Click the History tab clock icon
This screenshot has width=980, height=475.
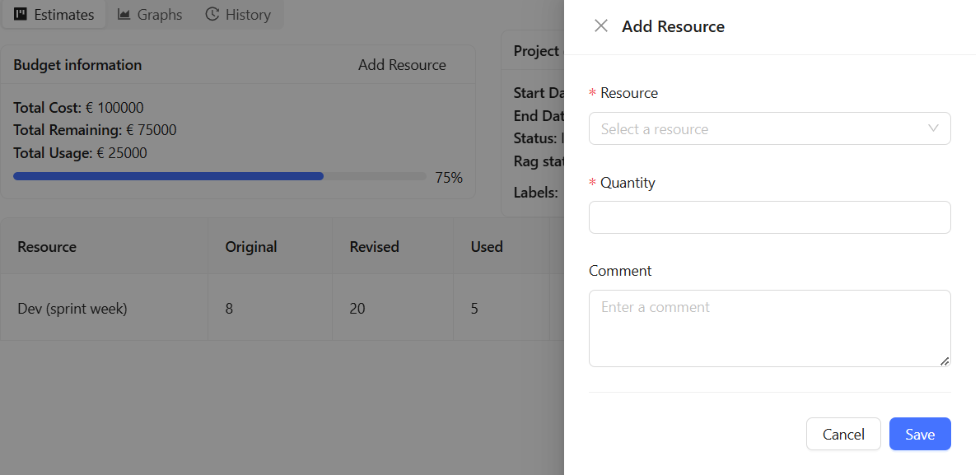point(212,15)
